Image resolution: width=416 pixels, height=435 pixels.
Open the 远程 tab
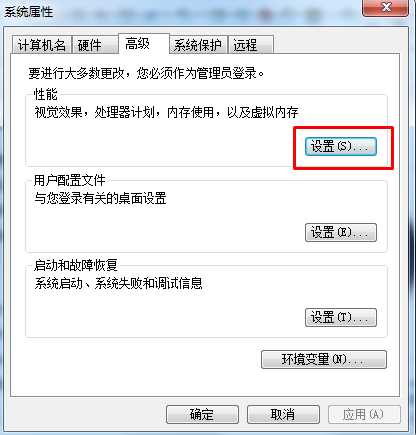(x=251, y=45)
